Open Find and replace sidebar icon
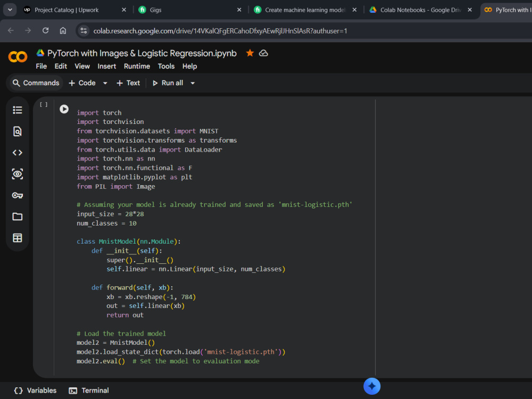Screen dimensions: 532x399 [18, 131]
